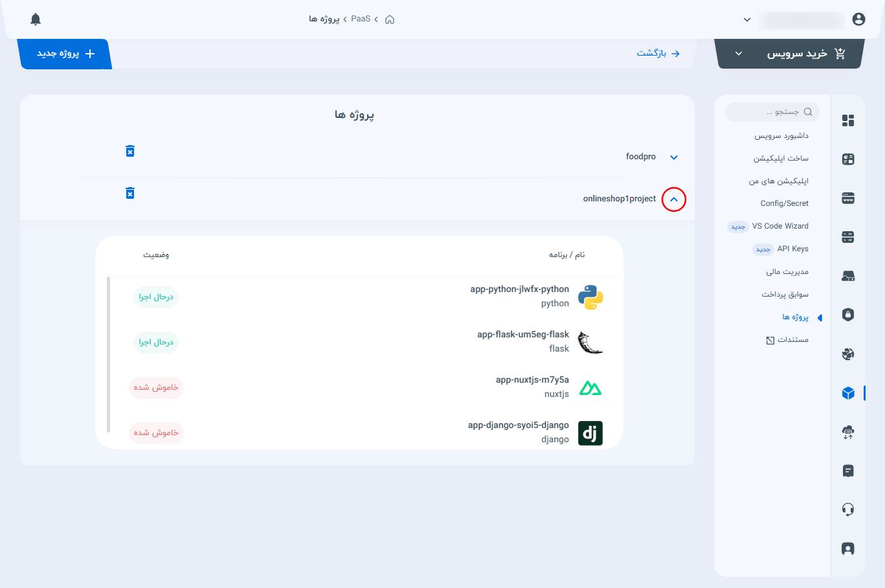Click PaaS in the breadcrumb
Viewport: 885px width, 588px height.
click(x=361, y=19)
